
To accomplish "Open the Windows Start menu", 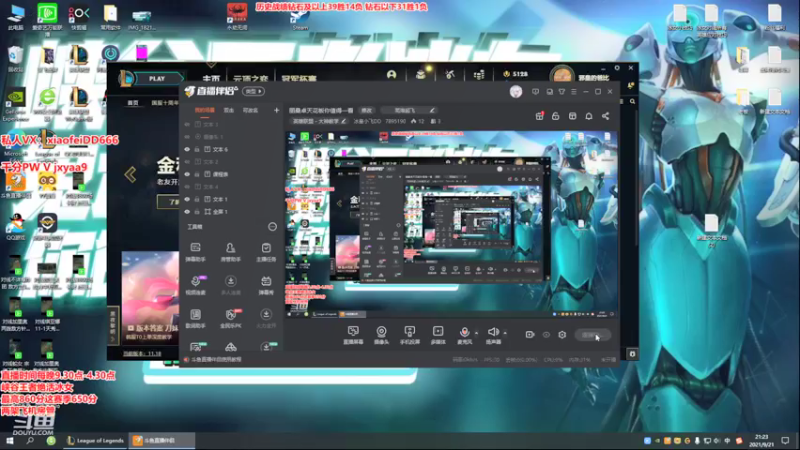I will pos(9,440).
